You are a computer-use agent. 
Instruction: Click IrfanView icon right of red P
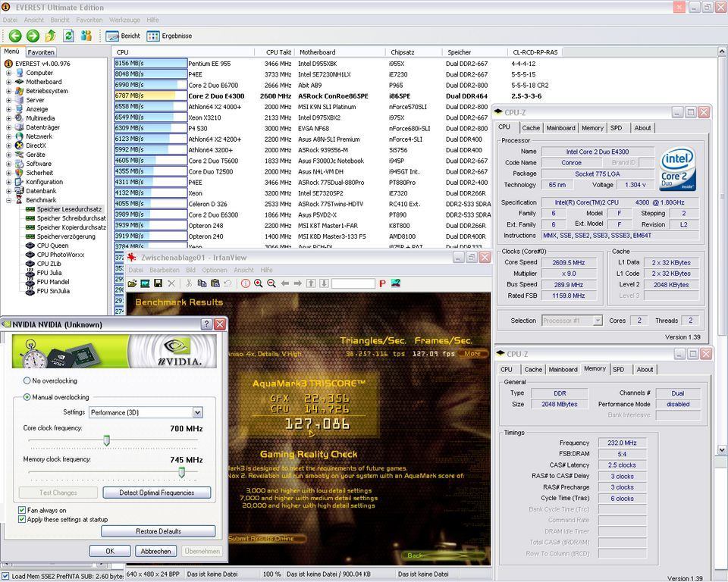[x=396, y=283]
